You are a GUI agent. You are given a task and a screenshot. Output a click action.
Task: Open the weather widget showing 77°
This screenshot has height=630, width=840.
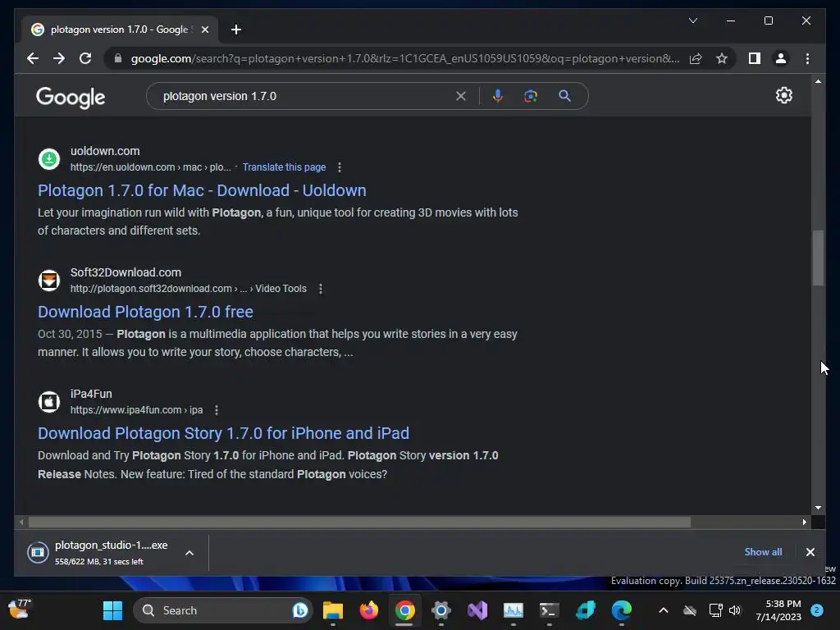point(20,609)
